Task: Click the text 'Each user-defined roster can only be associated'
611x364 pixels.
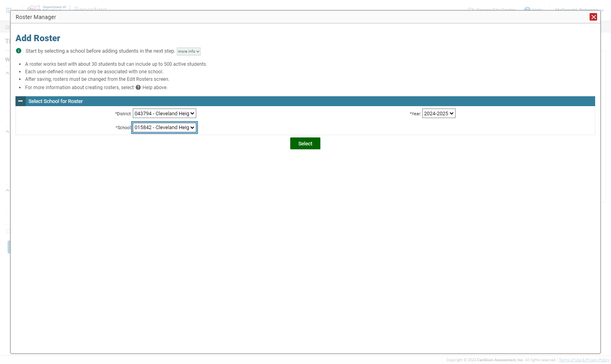Action: coord(94,72)
